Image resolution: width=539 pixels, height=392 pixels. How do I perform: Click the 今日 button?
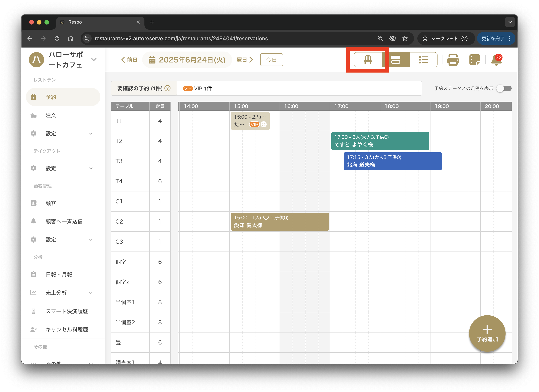point(271,60)
